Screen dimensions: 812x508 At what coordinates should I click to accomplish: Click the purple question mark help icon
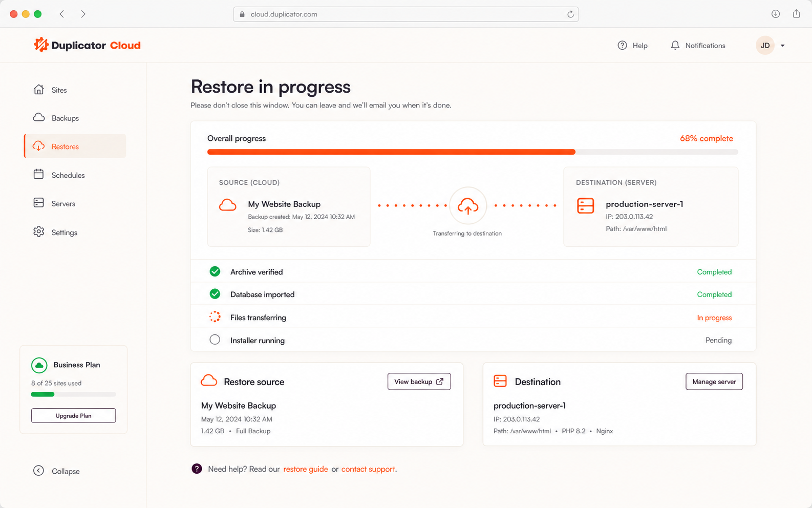coord(197,469)
